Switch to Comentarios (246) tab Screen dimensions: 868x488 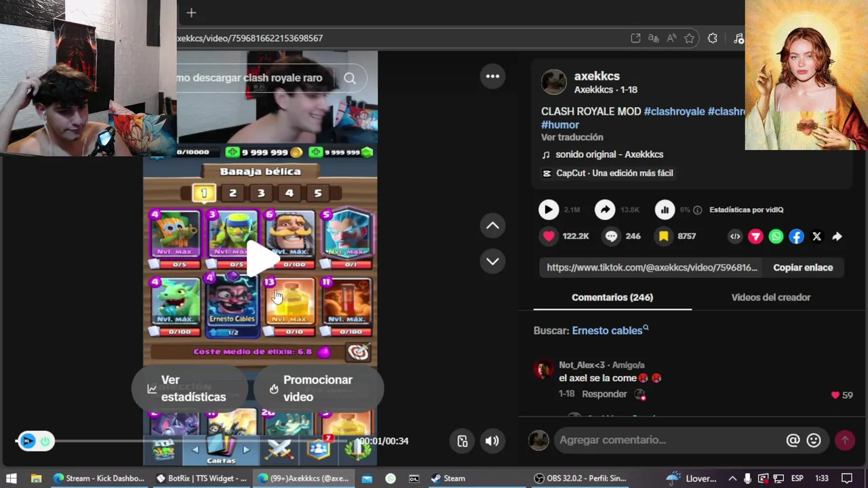(x=612, y=298)
